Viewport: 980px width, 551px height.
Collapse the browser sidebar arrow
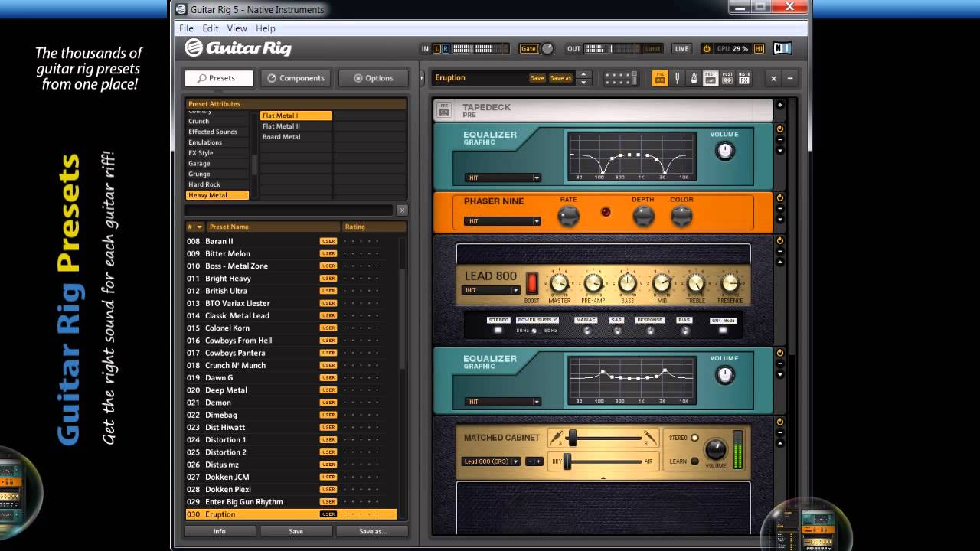click(421, 78)
